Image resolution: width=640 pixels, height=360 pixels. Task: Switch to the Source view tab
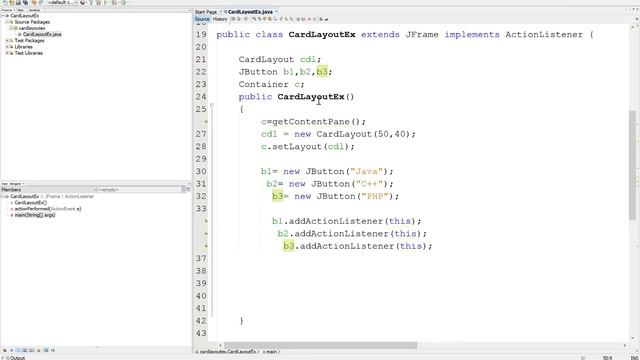pyautogui.click(x=202, y=19)
